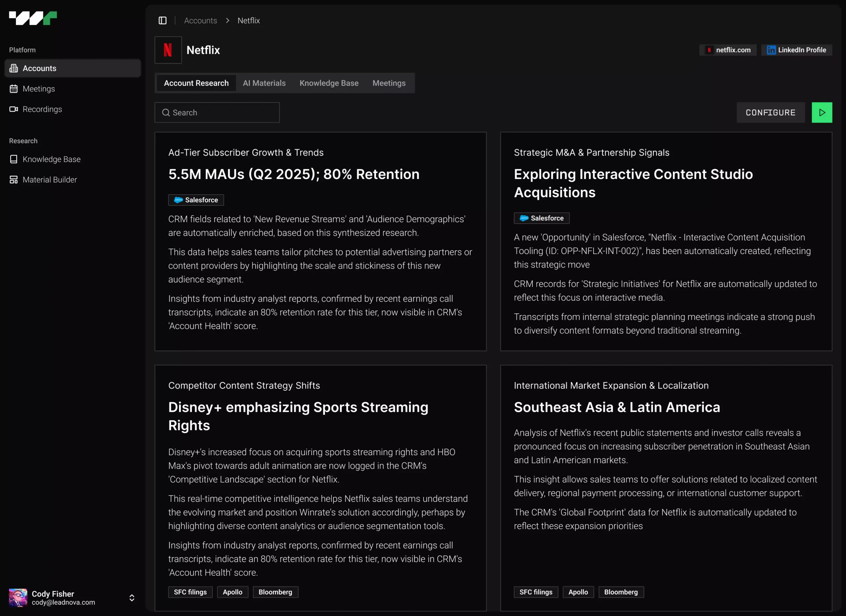Viewport: 846px width, 616px height.
Task: Click the Knowledge Base book icon
Action: (x=14, y=159)
